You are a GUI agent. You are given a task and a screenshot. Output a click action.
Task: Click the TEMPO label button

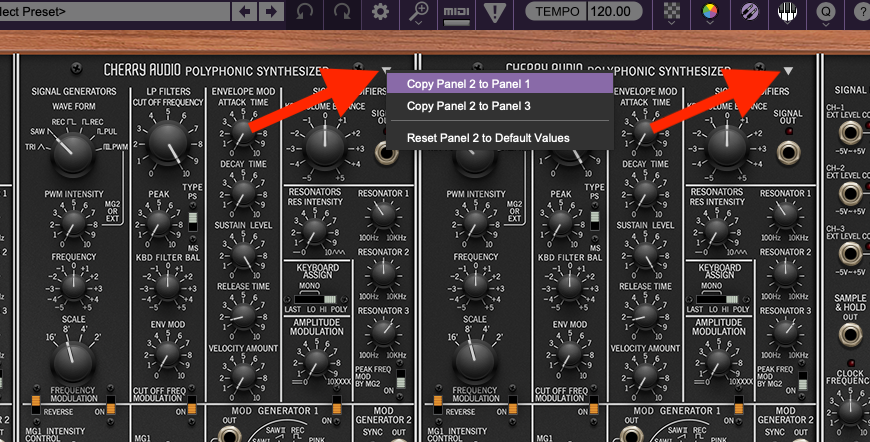coord(557,11)
